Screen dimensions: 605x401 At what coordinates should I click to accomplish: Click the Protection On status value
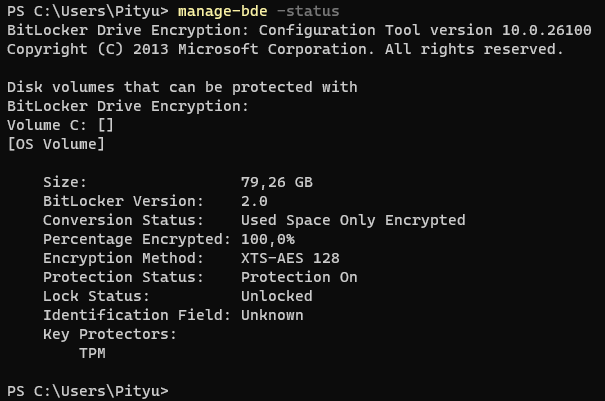click(x=299, y=277)
